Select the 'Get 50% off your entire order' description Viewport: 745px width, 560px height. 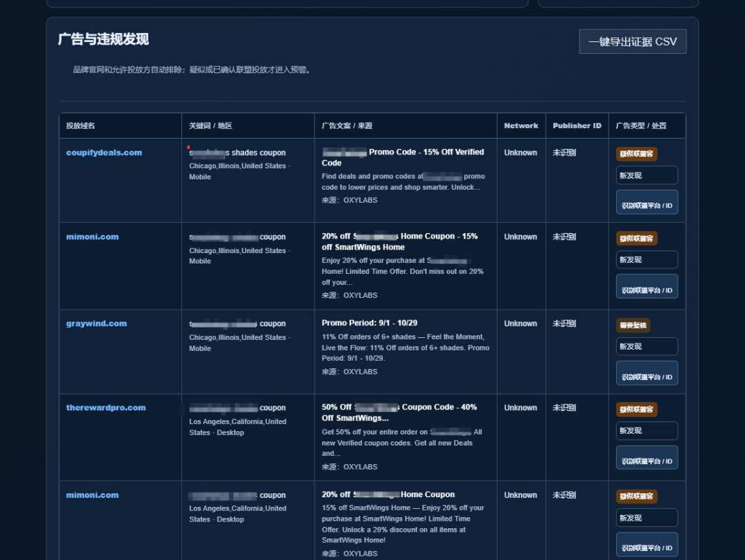[402, 442]
